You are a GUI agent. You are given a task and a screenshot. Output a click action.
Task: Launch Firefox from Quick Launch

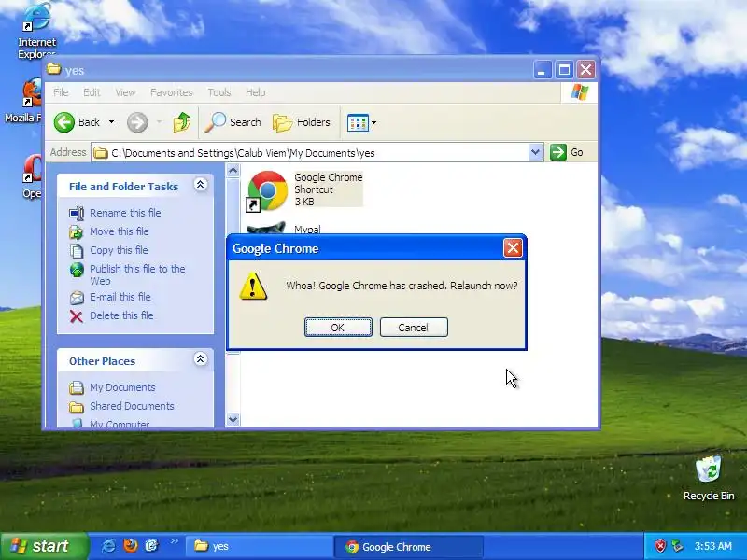(130, 546)
